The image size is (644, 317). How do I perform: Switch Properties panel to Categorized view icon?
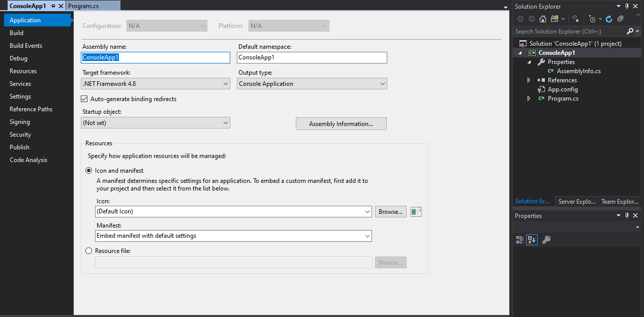[520, 240]
